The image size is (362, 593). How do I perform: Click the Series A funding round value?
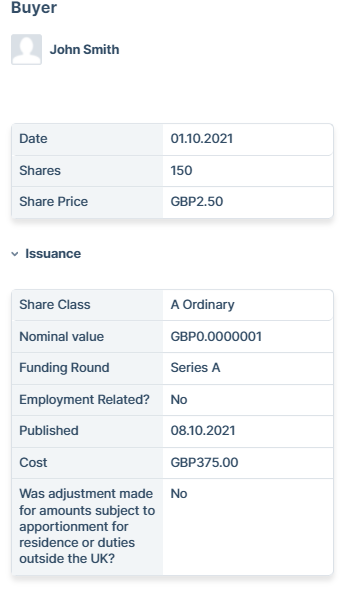[195, 367]
